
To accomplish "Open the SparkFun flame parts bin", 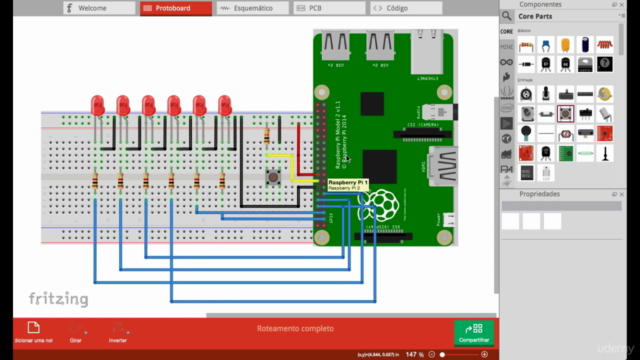I will (507, 77).
